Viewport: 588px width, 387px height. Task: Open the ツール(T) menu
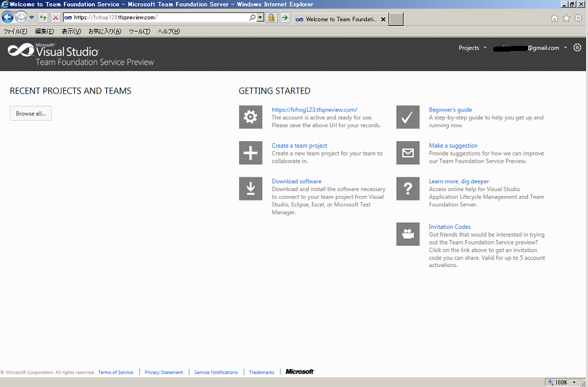pyautogui.click(x=139, y=31)
